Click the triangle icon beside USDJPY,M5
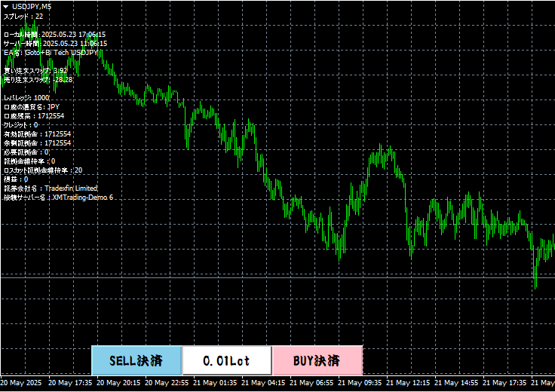Screen dimensions: 555x392 (5, 6)
